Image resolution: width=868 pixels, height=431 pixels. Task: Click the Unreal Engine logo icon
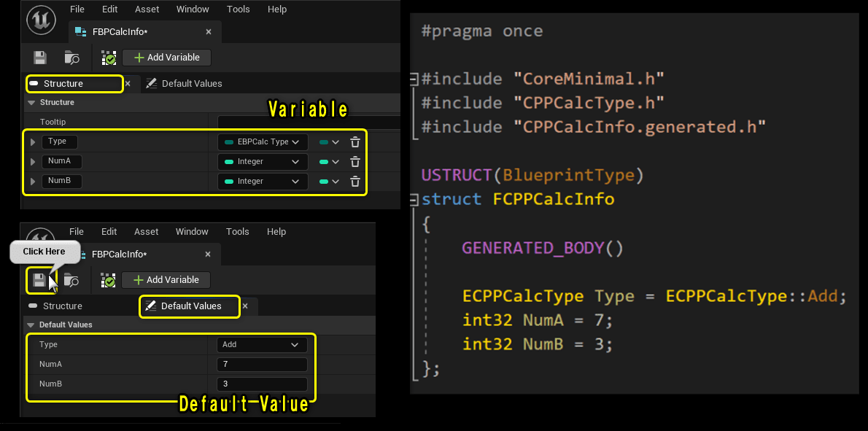(42, 20)
